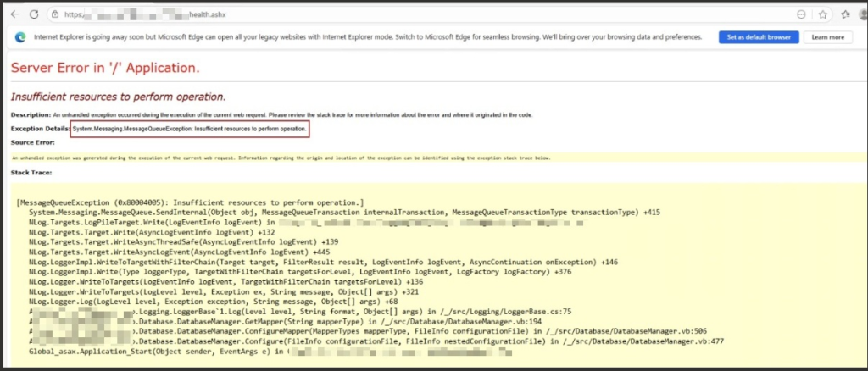Click the "Server Error in '/' Application" heading
This screenshot has width=868, height=371.
[x=105, y=68]
